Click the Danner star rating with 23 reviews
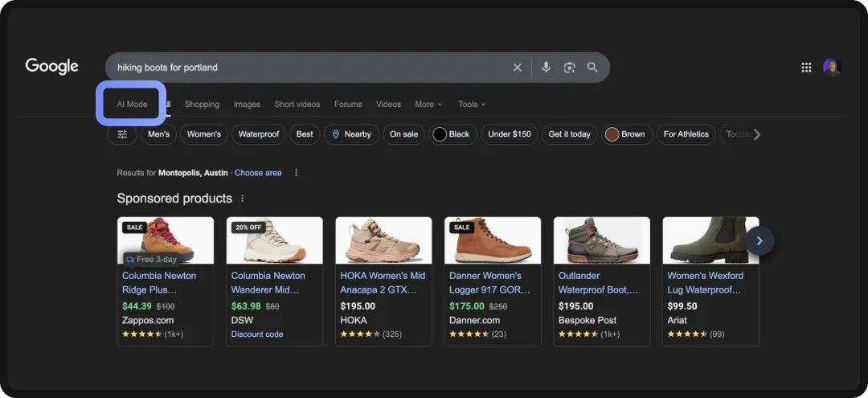Image resolution: width=868 pixels, height=398 pixels. click(x=477, y=334)
